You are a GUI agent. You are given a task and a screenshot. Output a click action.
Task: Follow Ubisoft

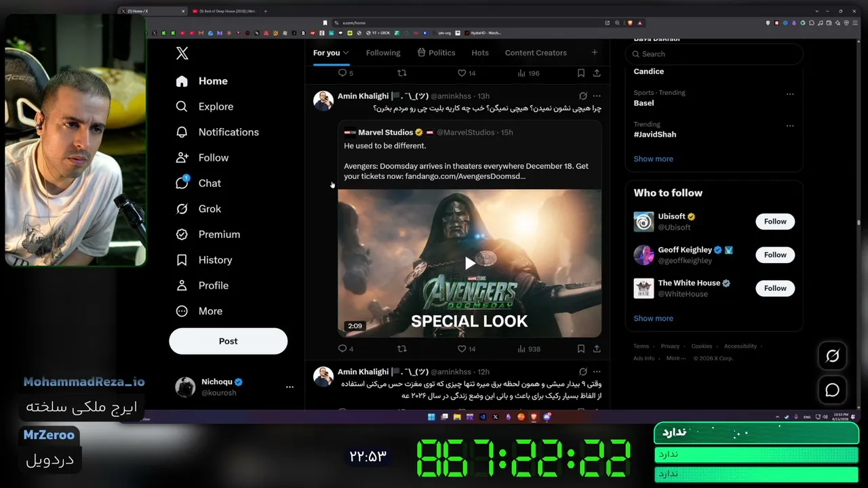point(775,222)
